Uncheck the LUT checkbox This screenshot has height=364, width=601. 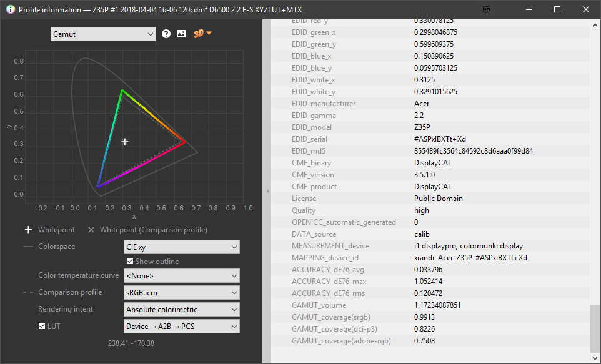tap(42, 326)
